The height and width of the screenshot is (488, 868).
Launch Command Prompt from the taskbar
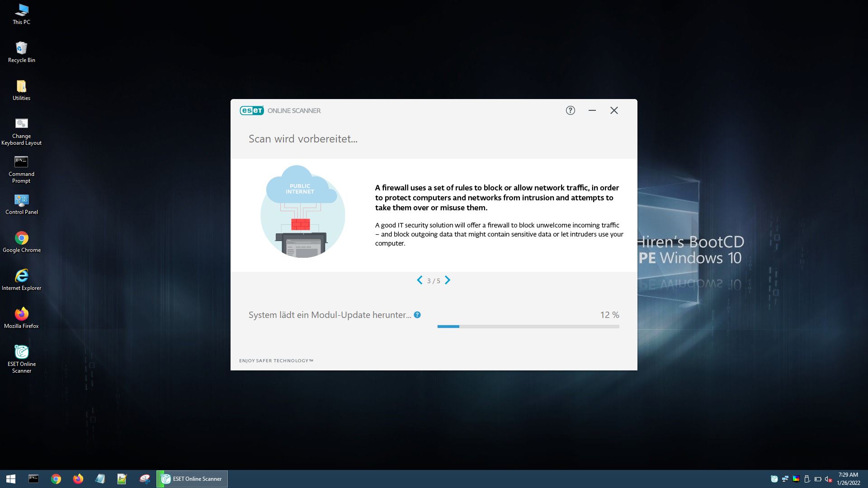click(x=33, y=479)
